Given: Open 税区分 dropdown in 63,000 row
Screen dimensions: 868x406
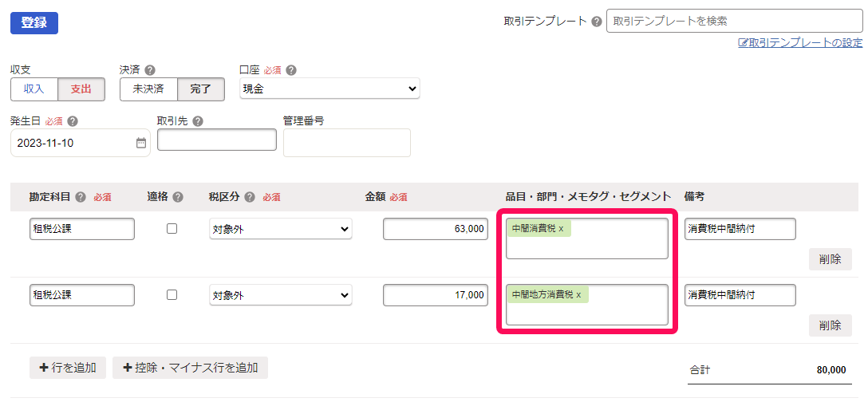Looking at the screenshot, I should (x=281, y=229).
